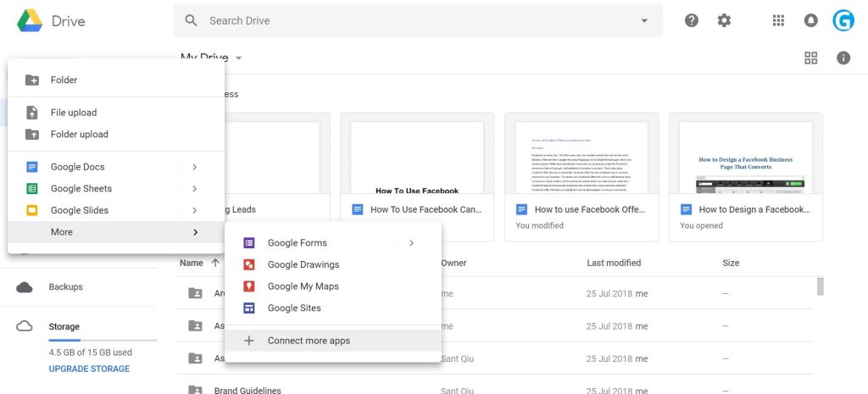Open search options dropdown arrow
The width and height of the screenshot is (868, 394).
(x=644, y=21)
